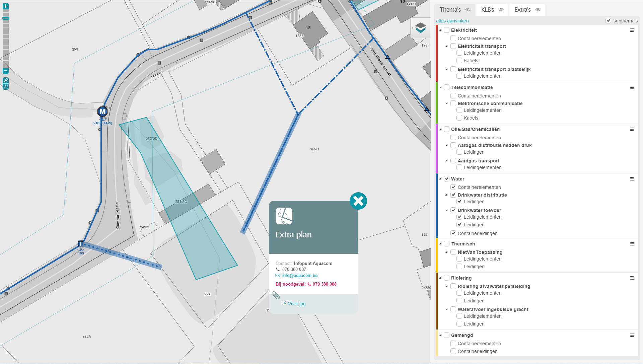
Task: Open the Thermisch theme menu icon
Action: point(632,244)
